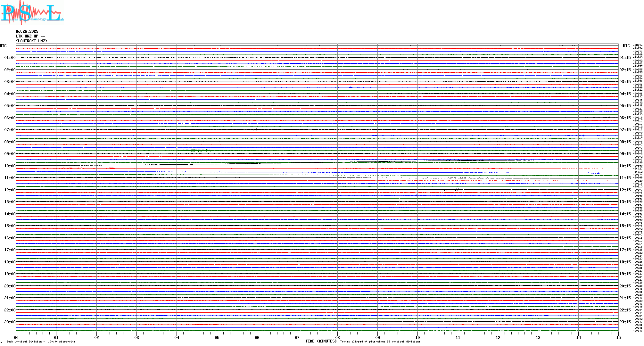
Task: Click the left 23:00 hour label
Action: [10, 322]
